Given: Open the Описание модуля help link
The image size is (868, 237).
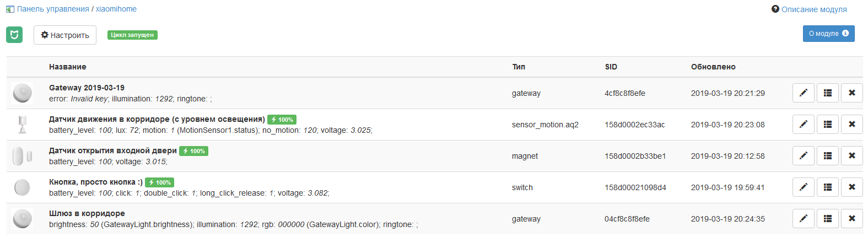Looking at the screenshot, I should point(813,9).
